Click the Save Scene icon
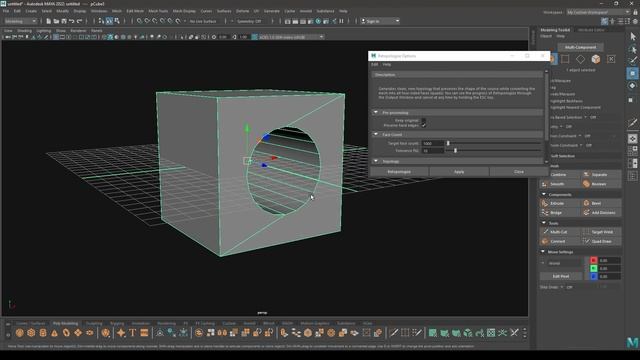 coord(64,21)
